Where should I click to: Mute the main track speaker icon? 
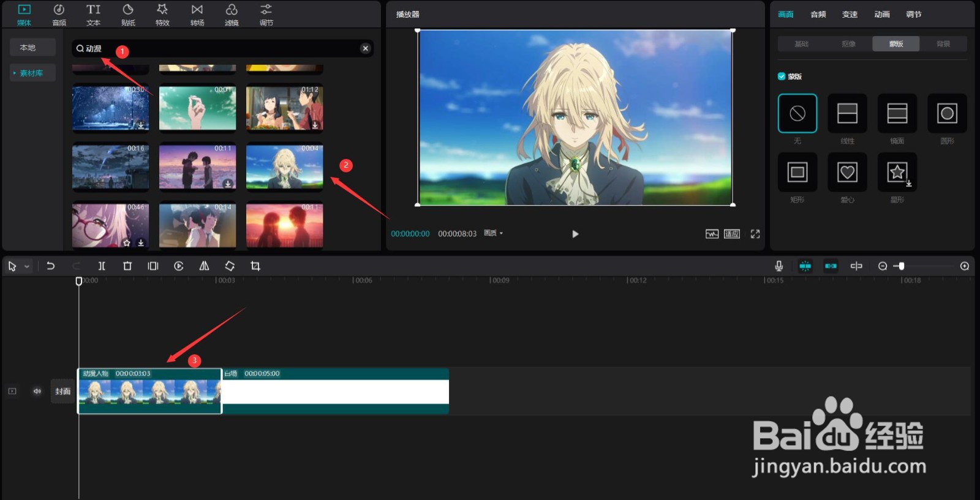37,391
